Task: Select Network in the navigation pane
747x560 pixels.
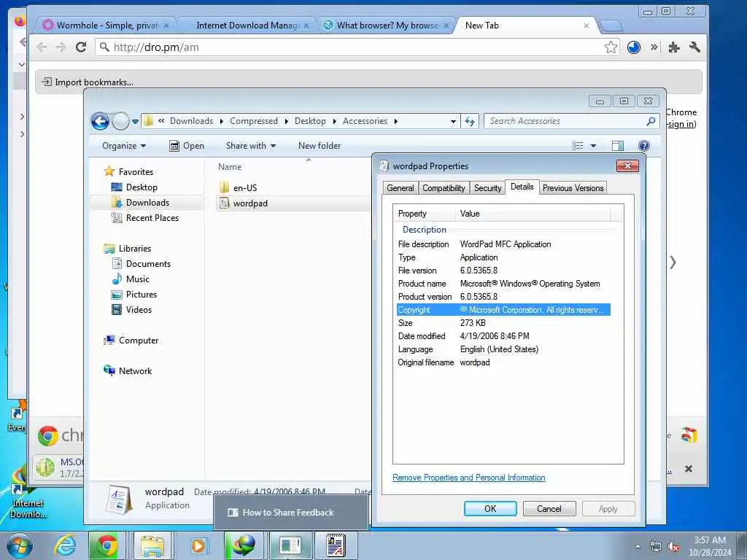Action: [135, 370]
